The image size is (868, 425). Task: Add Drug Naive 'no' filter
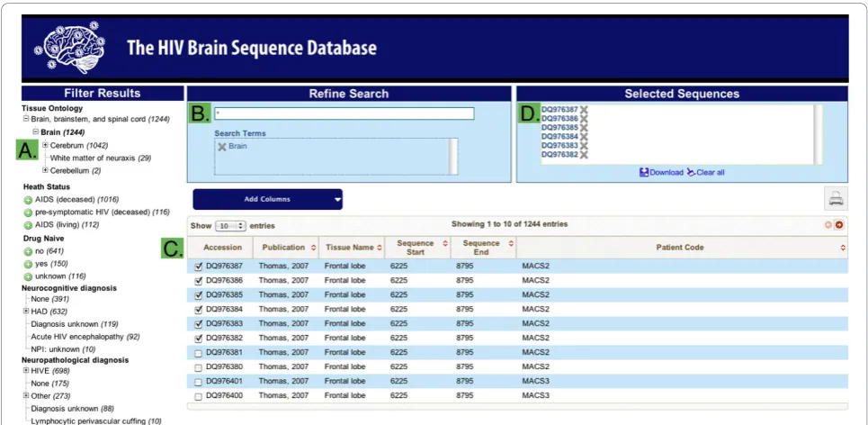(x=28, y=251)
